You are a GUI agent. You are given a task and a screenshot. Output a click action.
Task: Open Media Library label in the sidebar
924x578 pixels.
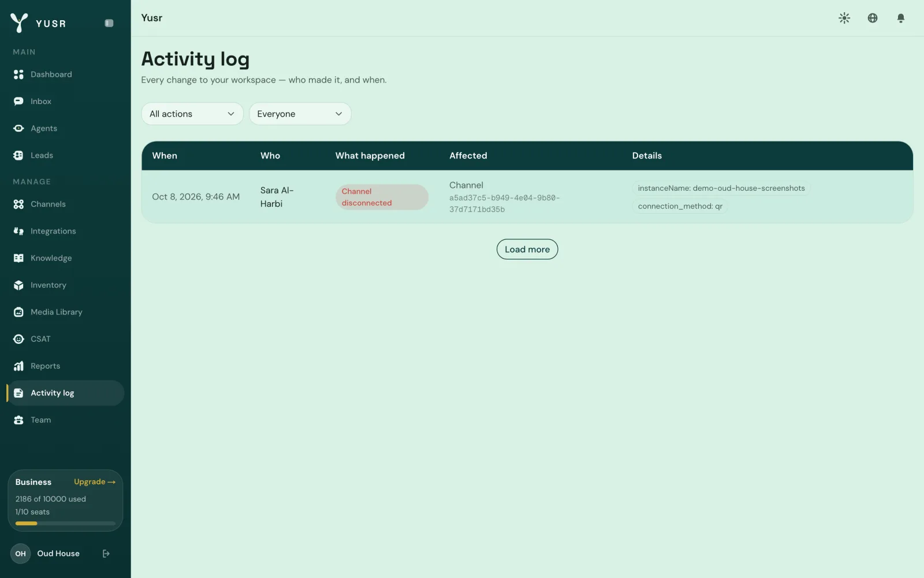click(x=57, y=312)
